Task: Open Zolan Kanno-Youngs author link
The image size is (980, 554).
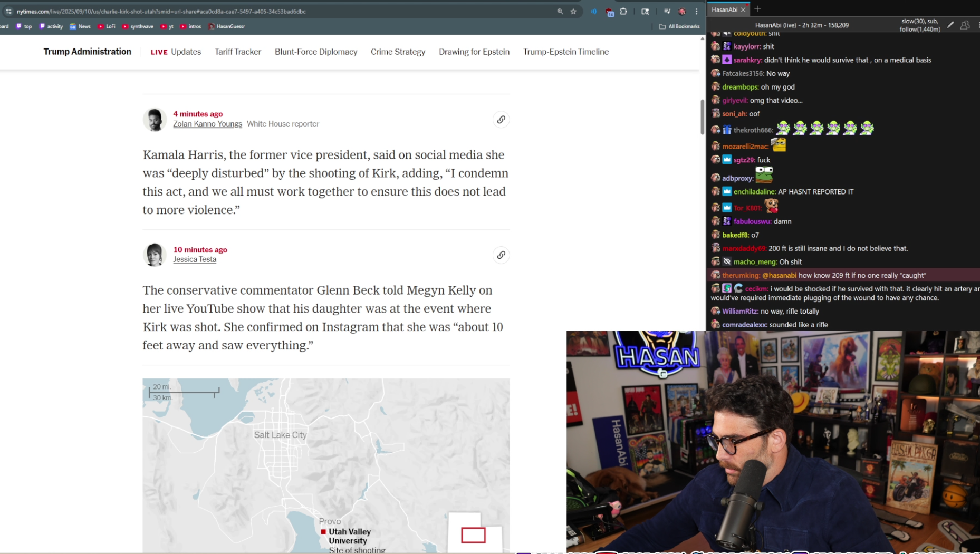Action: (x=207, y=124)
